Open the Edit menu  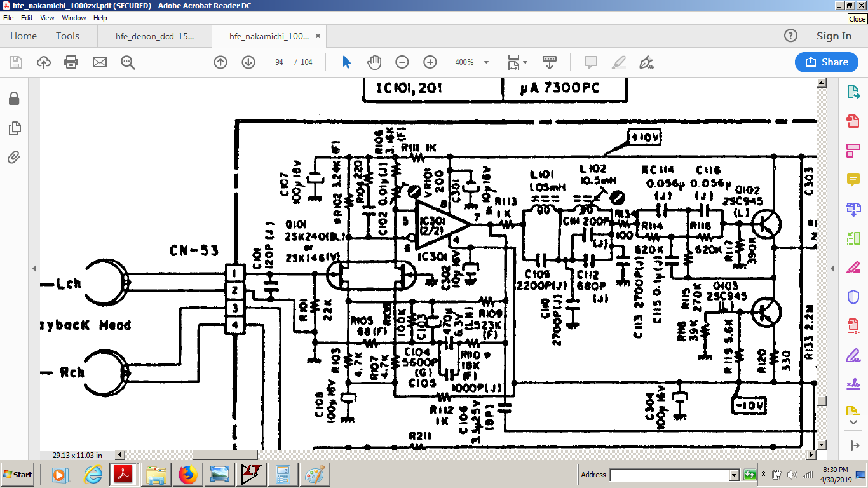pos(27,18)
